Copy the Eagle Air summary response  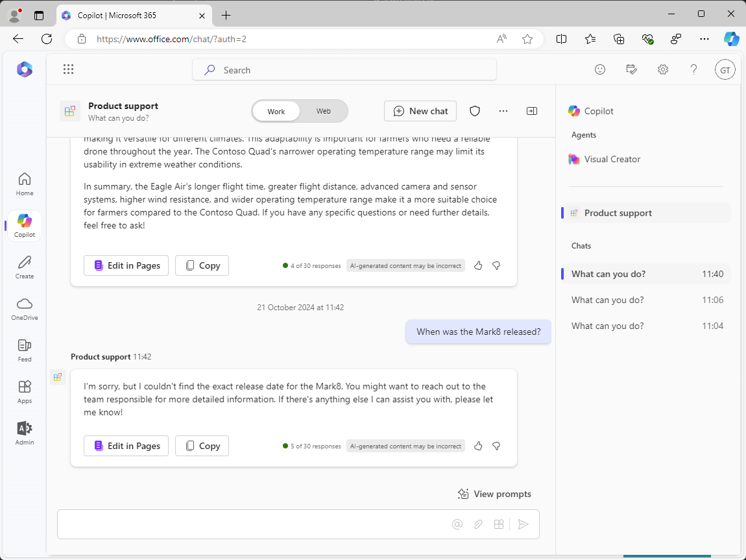(202, 265)
